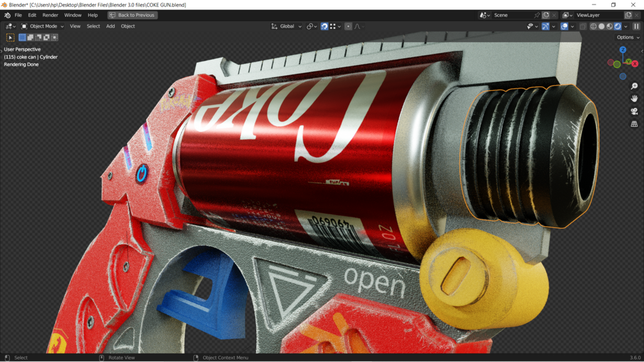Browse view layer selector icon
644x362 pixels.
(568, 15)
